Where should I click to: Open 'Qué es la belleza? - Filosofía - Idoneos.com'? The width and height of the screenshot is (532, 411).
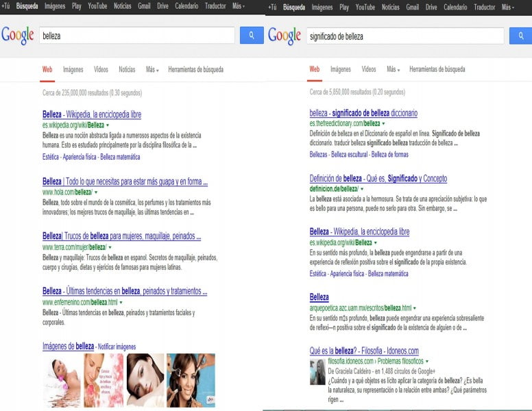pos(364,351)
